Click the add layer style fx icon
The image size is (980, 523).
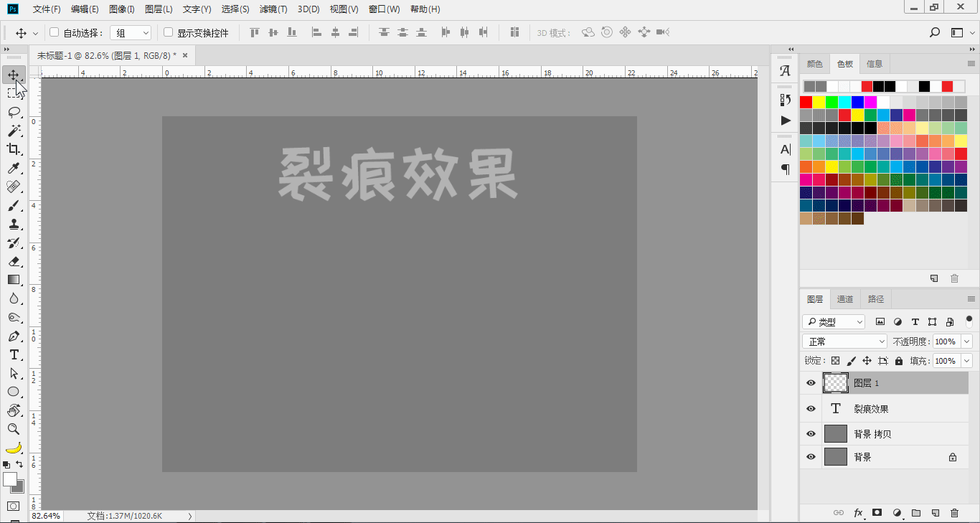point(858,513)
